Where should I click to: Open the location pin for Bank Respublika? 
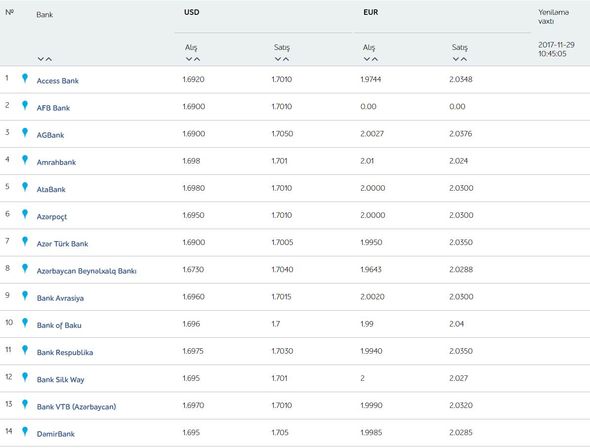click(x=25, y=350)
